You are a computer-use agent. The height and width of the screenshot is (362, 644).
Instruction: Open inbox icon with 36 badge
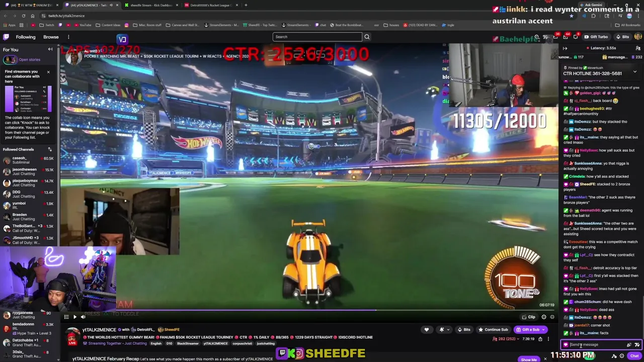tap(554, 37)
